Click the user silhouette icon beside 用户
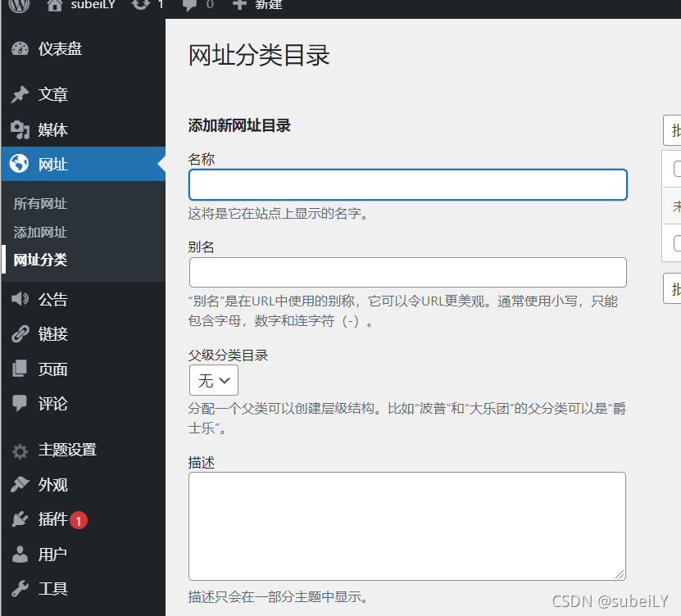681x616 pixels. 20,555
